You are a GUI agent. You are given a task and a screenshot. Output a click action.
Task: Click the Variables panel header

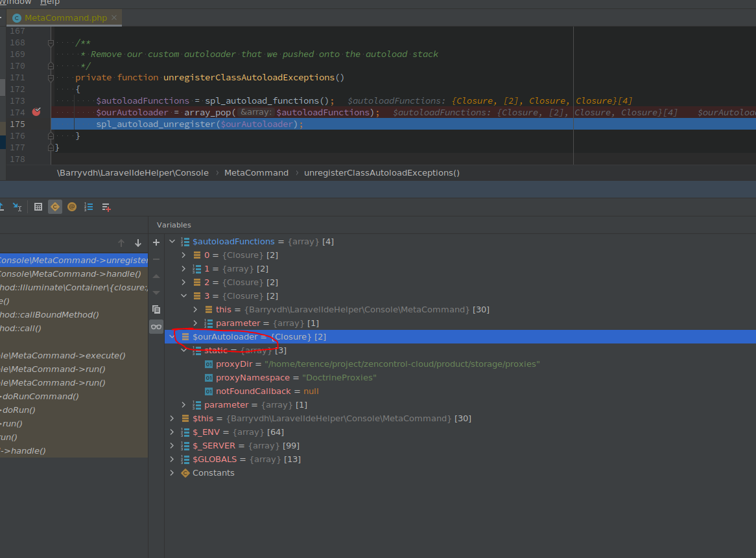[x=174, y=225]
